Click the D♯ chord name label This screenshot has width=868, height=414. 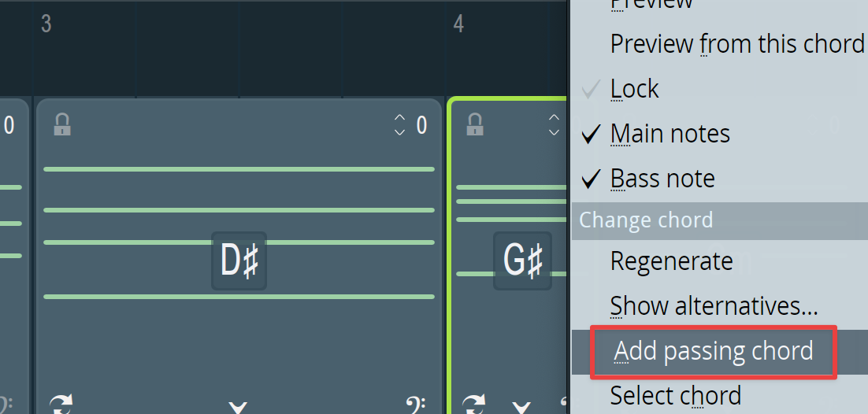pyautogui.click(x=239, y=261)
